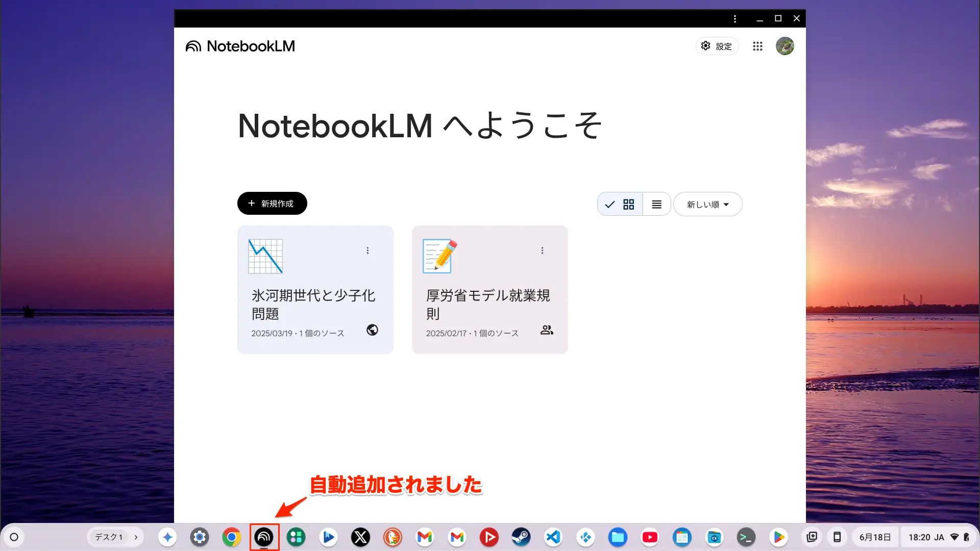Open X app in the shelf
Screen dimensions: 980x551
(x=360, y=537)
